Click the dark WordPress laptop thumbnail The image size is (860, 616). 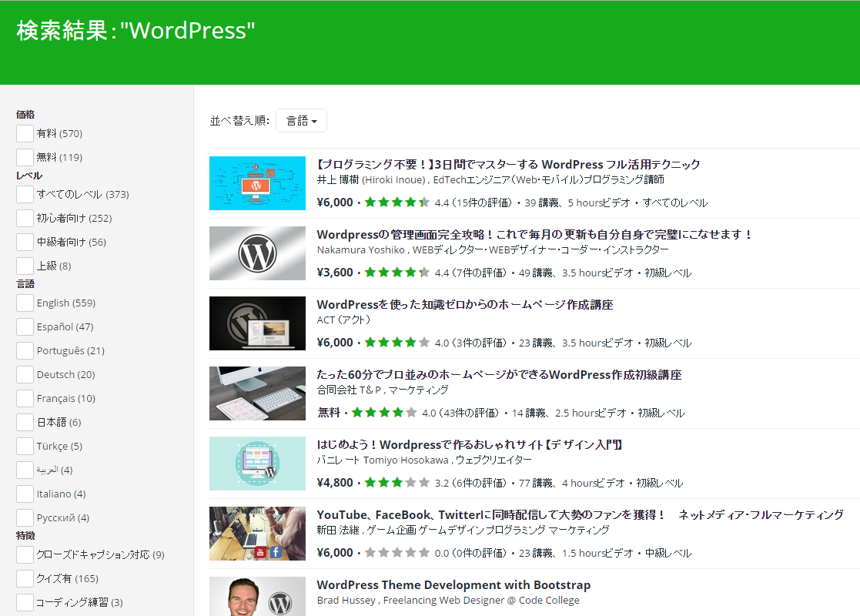pos(257,323)
